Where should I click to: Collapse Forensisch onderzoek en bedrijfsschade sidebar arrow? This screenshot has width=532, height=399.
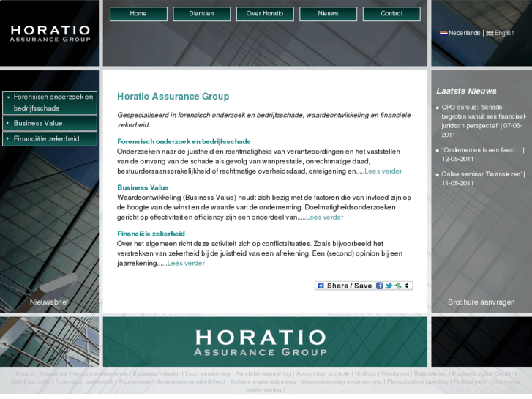coord(8,97)
